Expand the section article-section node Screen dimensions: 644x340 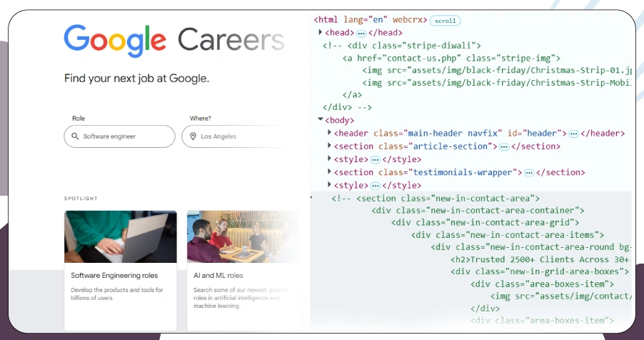[329, 146]
